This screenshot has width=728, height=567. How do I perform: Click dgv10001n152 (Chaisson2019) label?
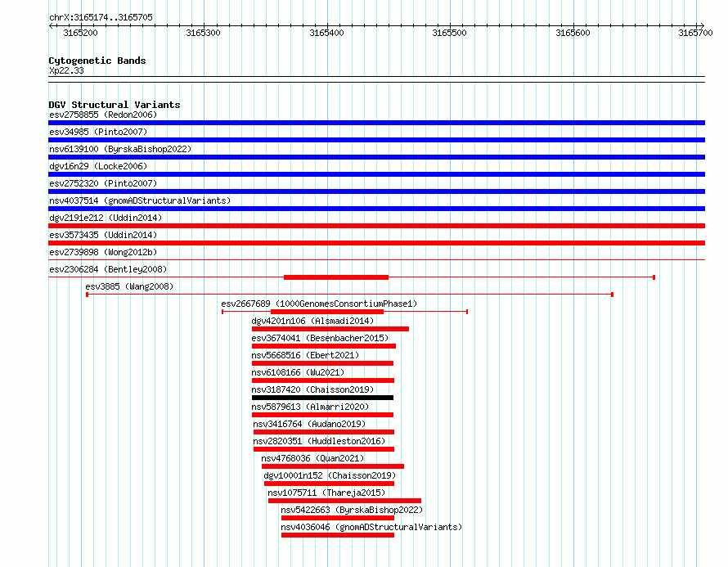330,475
